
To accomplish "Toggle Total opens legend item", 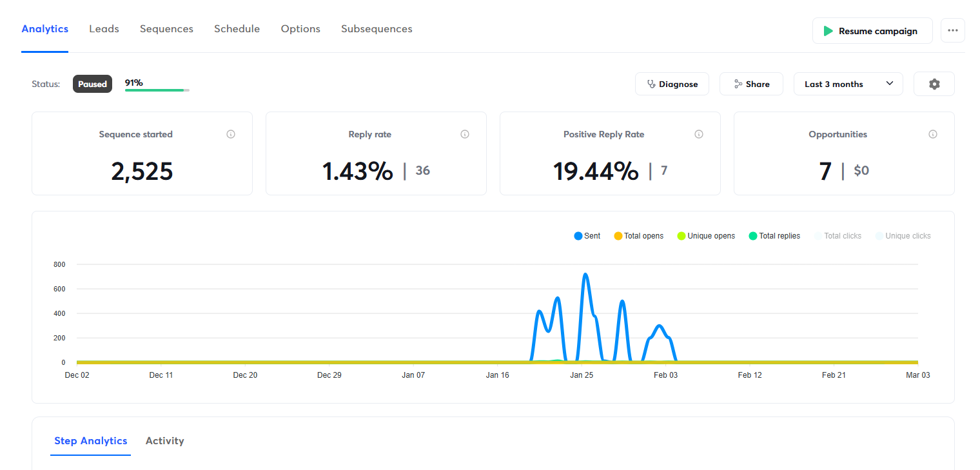I will (638, 236).
